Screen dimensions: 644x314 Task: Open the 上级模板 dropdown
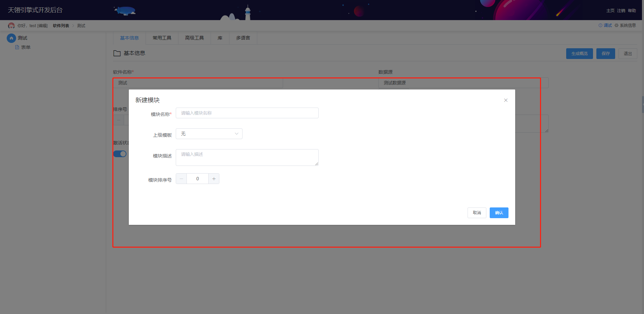[209, 134]
